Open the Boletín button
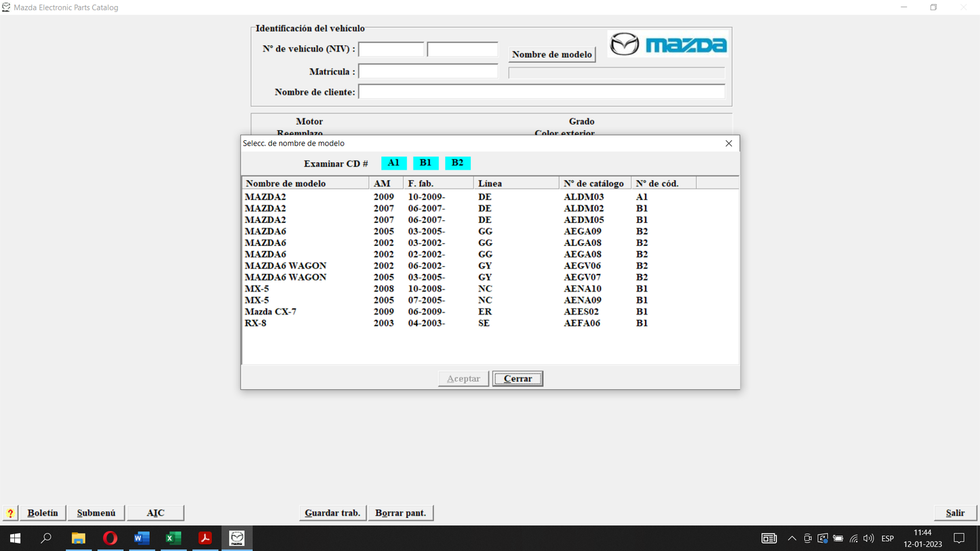This screenshot has width=980, height=551. point(43,513)
